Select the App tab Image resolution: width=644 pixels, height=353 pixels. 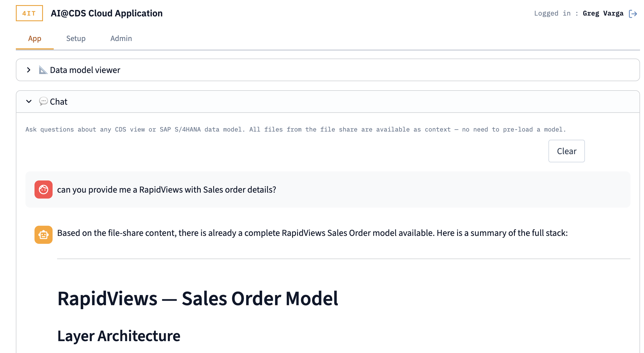[34, 38]
